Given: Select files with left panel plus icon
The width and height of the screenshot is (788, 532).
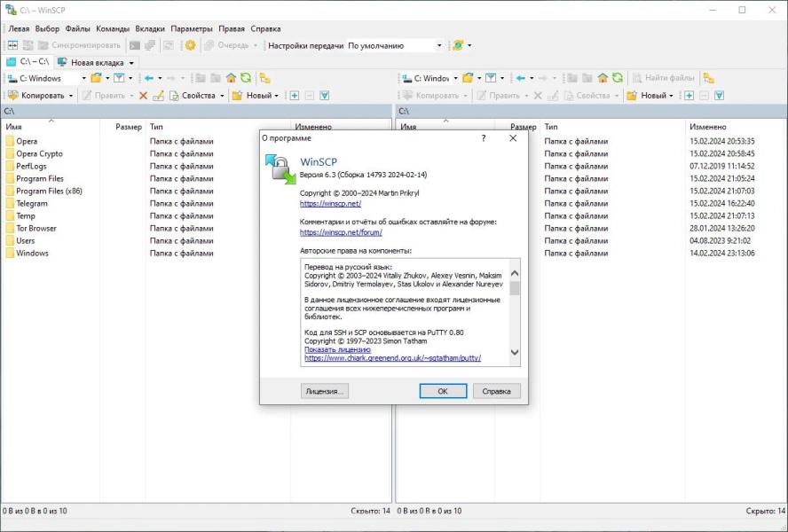Looking at the screenshot, I should [295, 96].
